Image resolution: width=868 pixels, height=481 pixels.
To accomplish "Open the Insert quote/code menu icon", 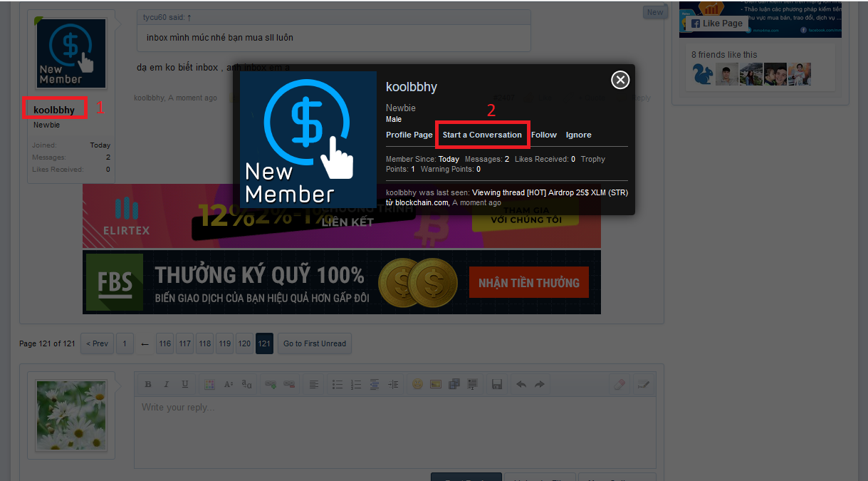I will click(x=472, y=384).
